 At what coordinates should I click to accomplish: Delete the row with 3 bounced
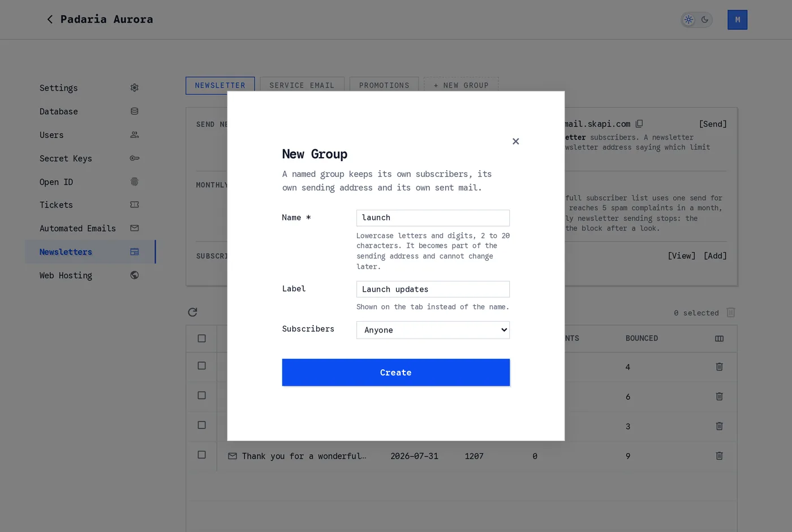720,426
